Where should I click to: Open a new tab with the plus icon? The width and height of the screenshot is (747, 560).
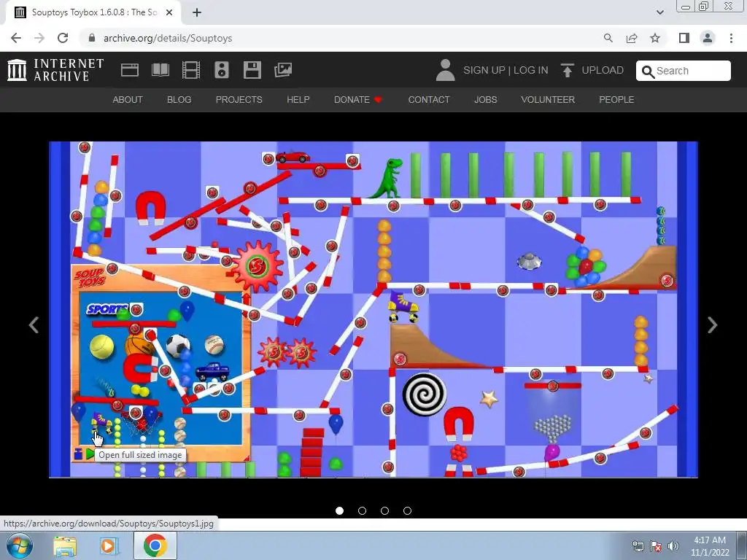(x=197, y=12)
